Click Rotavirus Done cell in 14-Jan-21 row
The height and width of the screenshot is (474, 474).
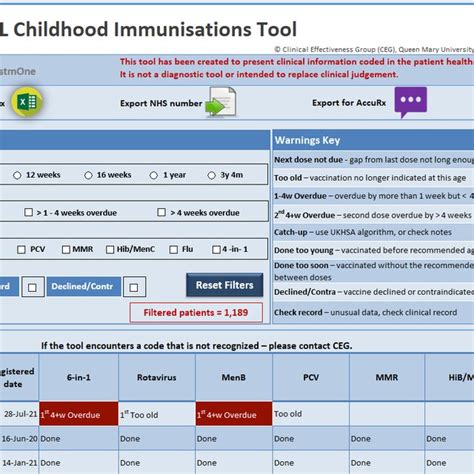tap(157, 463)
